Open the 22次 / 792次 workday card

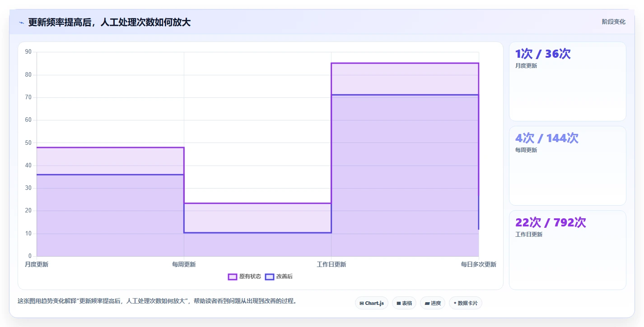pyautogui.click(x=568, y=250)
